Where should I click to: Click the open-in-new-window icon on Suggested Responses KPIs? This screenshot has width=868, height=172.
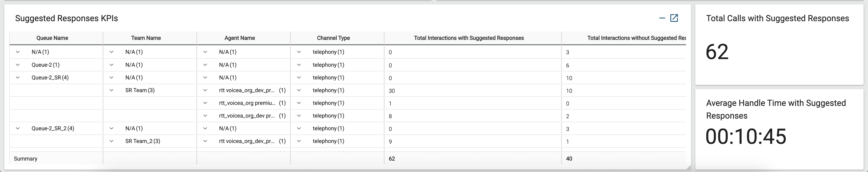[x=674, y=18]
